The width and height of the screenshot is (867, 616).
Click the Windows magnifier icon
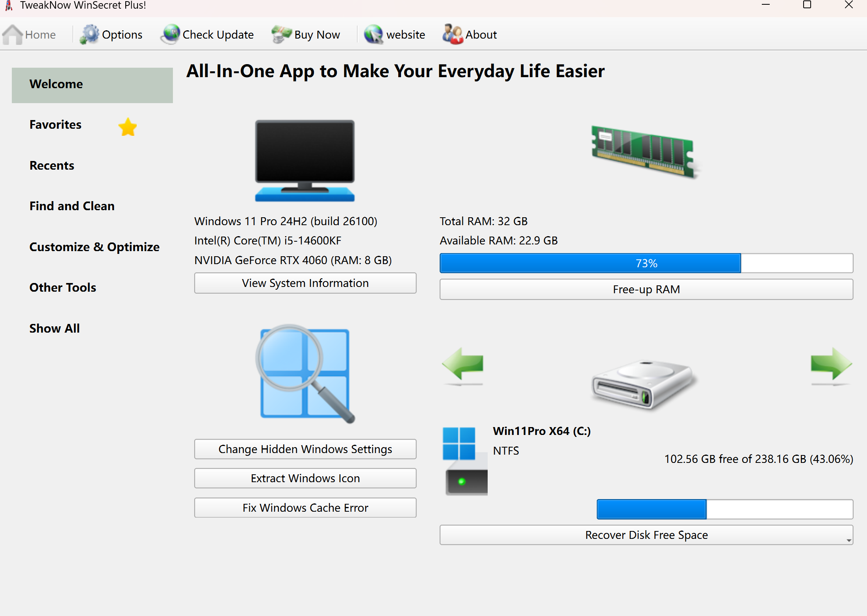click(x=305, y=374)
